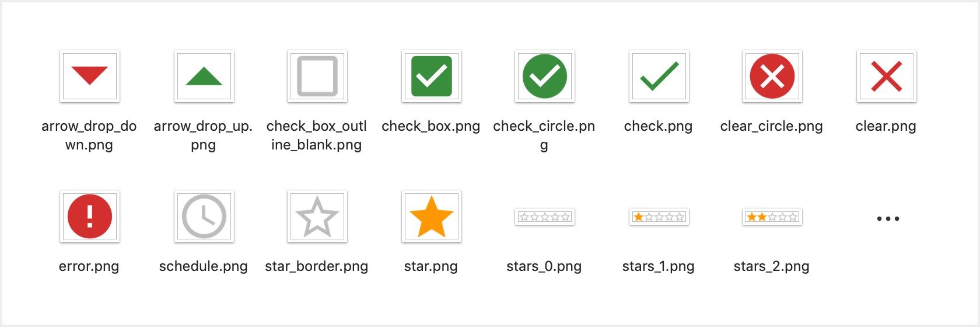Click the star_border.png filename label
This screenshot has width=980, height=327.
317,266
